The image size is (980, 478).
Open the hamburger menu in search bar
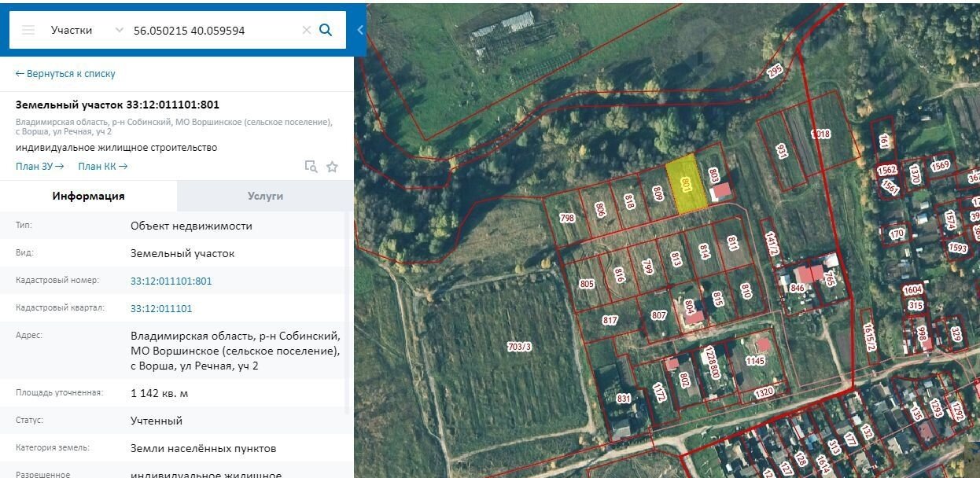click(x=28, y=30)
